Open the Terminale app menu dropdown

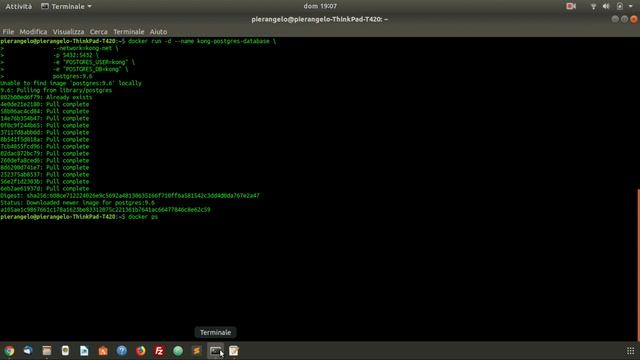click(x=67, y=7)
